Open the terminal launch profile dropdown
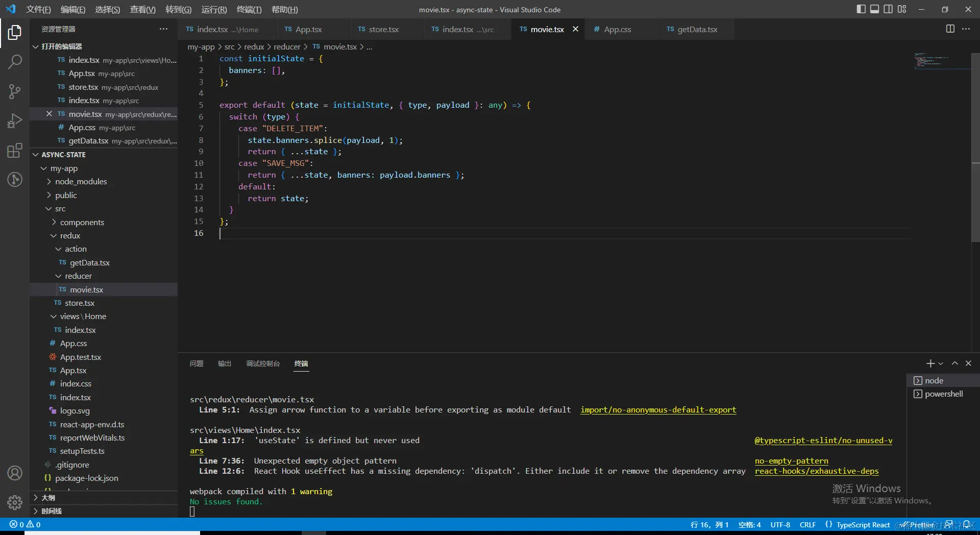Image resolution: width=980 pixels, height=535 pixels. (941, 363)
